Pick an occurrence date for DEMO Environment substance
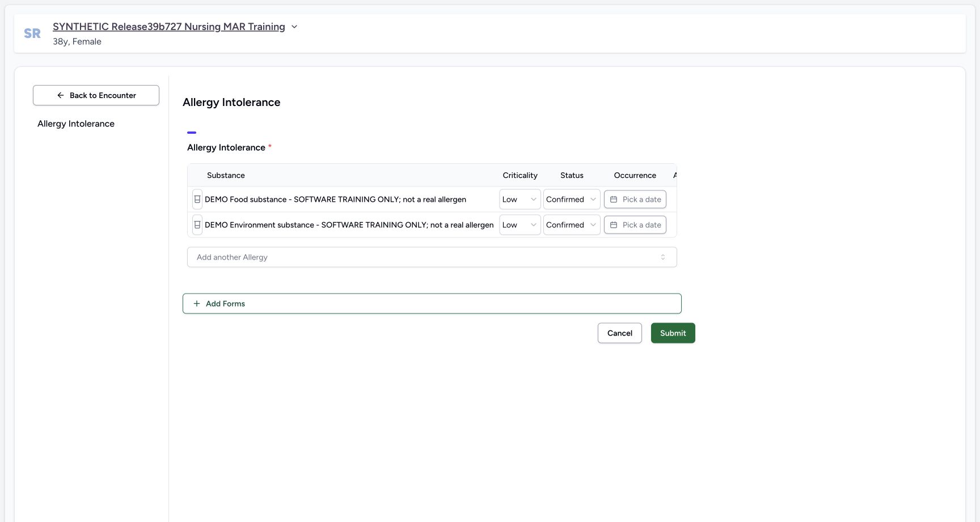The height and width of the screenshot is (522, 980). [x=635, y=225]
